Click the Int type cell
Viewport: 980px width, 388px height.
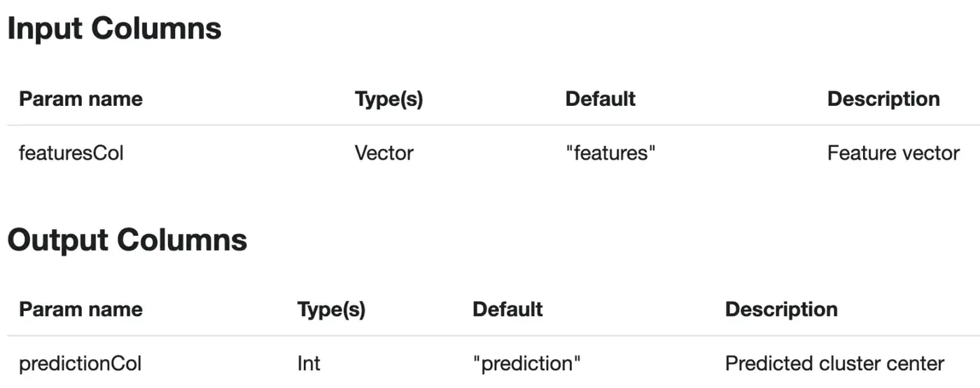click(x=309, y=363)
